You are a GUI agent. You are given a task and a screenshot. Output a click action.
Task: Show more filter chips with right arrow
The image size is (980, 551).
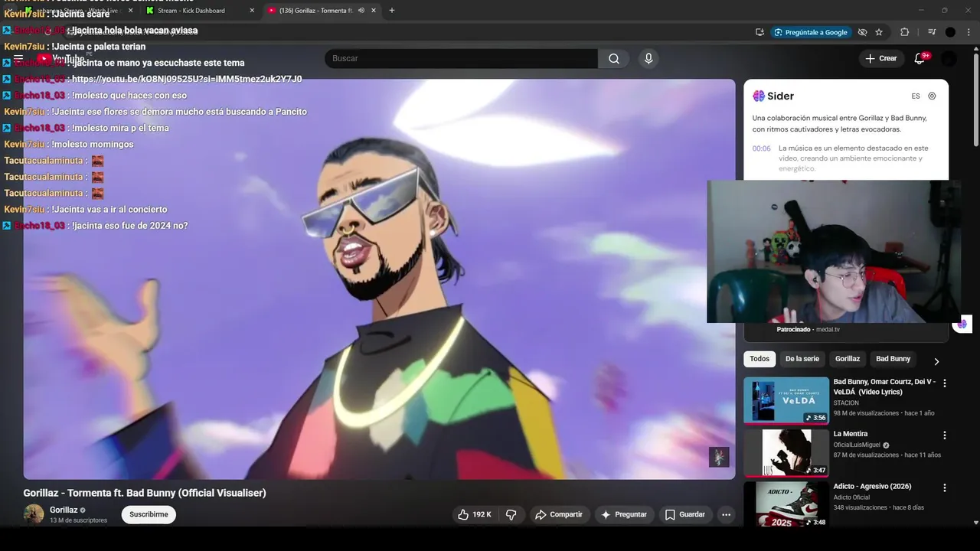coord(936,361)
